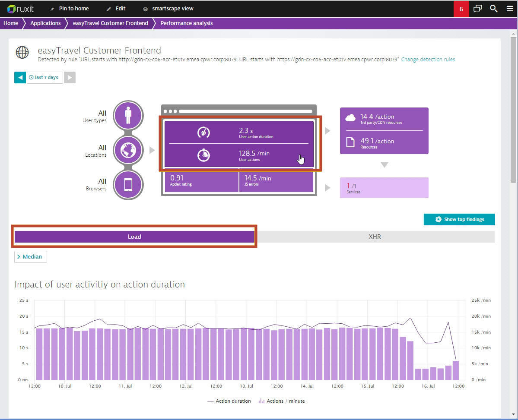This screenshot has height=420, width=518.
Task: Select Performance analysis breadcrumb
Action: (186, 23)
